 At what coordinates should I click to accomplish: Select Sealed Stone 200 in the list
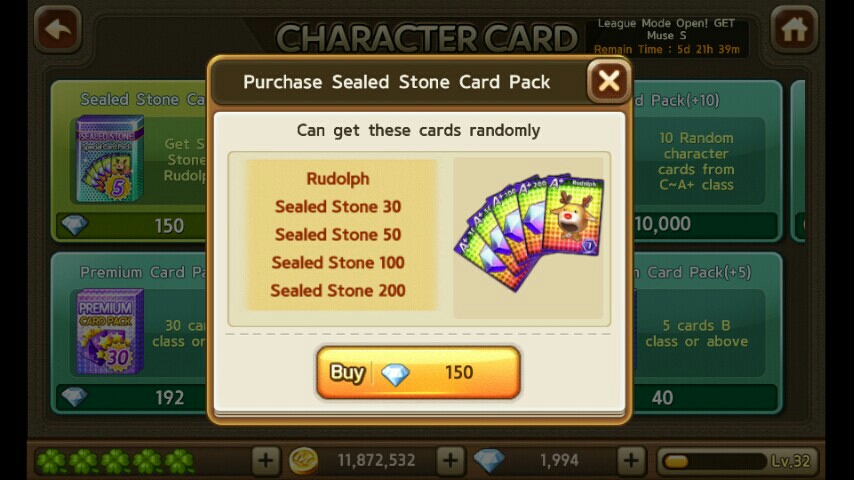pyautogui.click(x=338, y=290)
